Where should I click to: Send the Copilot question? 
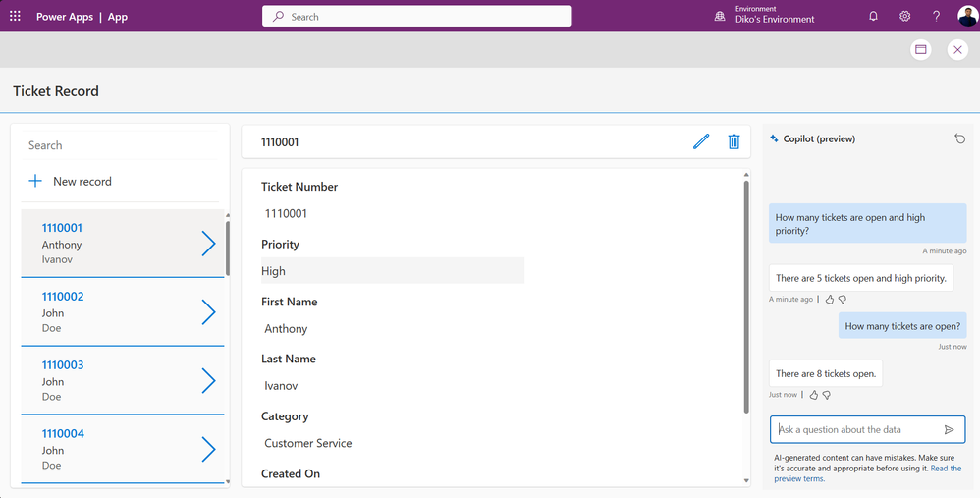949,429
